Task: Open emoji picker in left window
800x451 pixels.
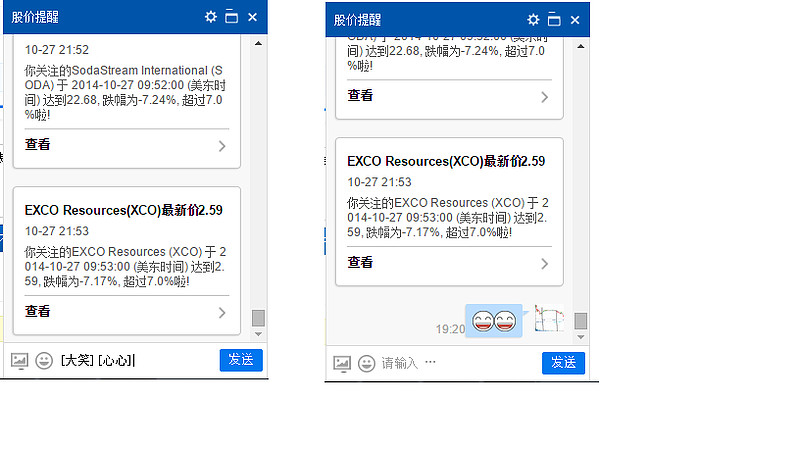Action: click(44, 361)
